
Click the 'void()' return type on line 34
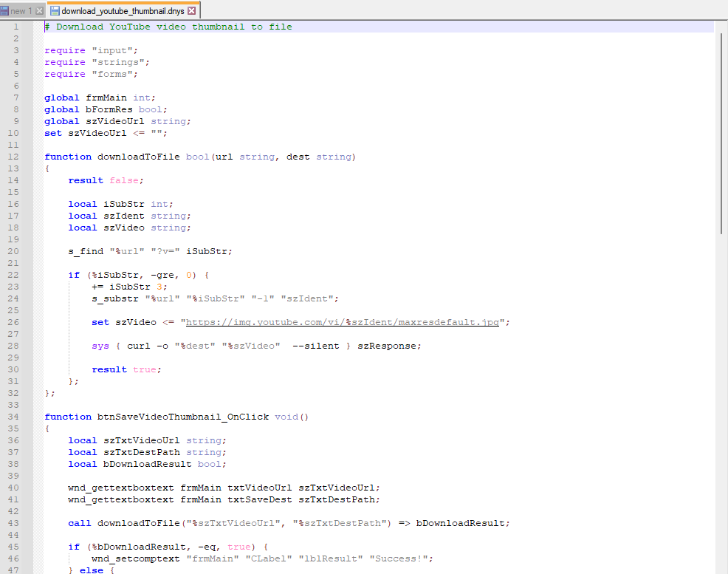point(292,417)
